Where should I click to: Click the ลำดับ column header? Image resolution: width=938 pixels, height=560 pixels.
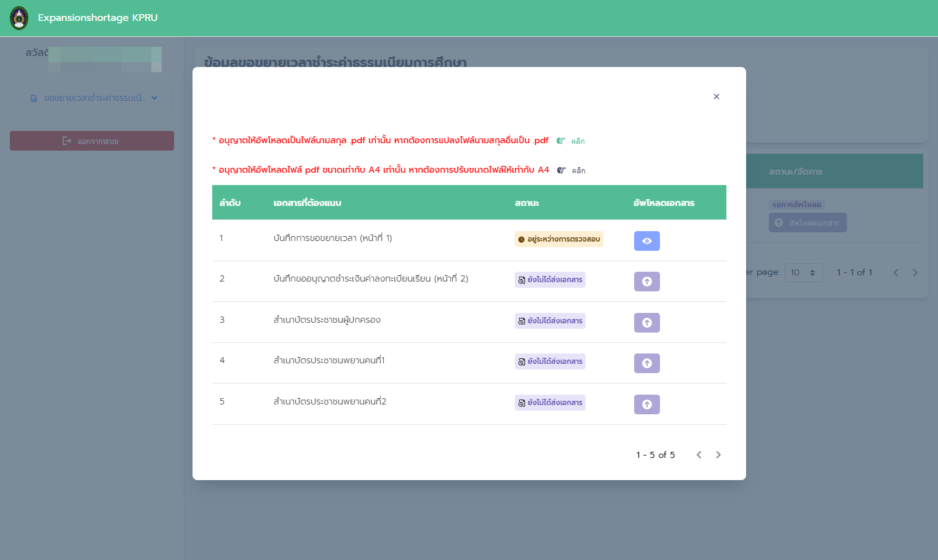(230, 203)
